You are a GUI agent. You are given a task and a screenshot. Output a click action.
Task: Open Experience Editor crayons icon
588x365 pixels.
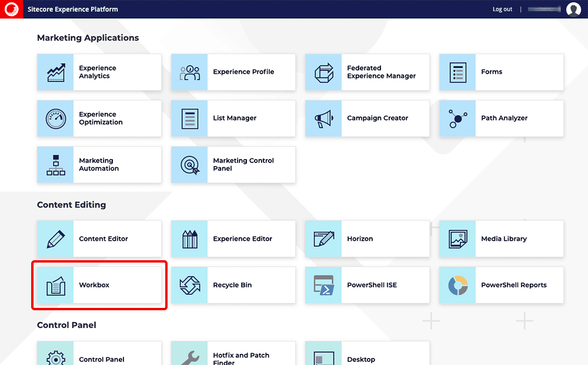(x=190, y=239)
